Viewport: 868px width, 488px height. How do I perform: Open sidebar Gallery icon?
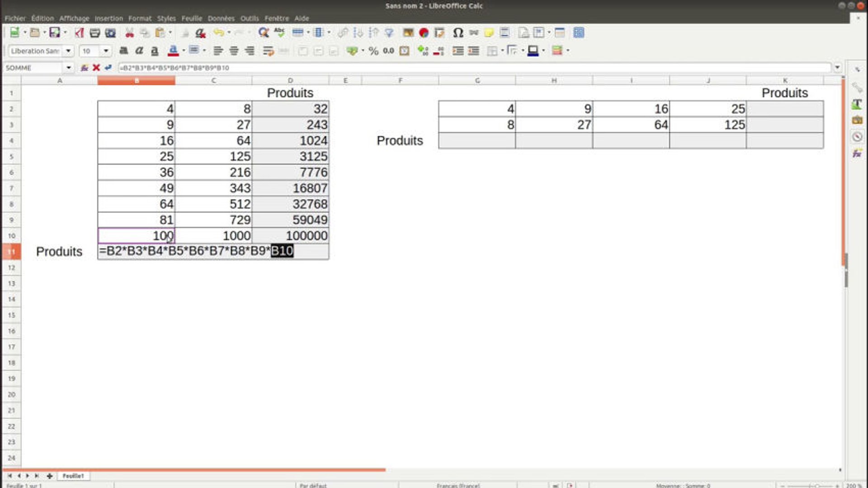coord(857,120)
